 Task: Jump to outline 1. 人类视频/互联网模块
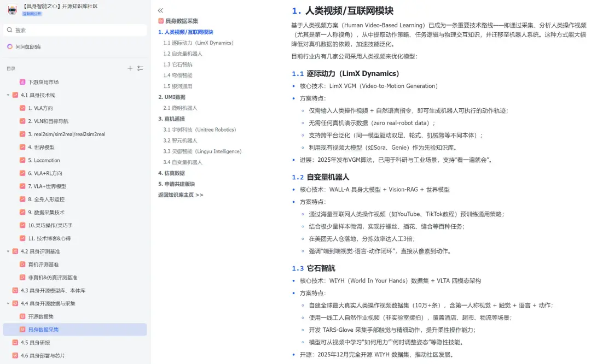point(186,32)
